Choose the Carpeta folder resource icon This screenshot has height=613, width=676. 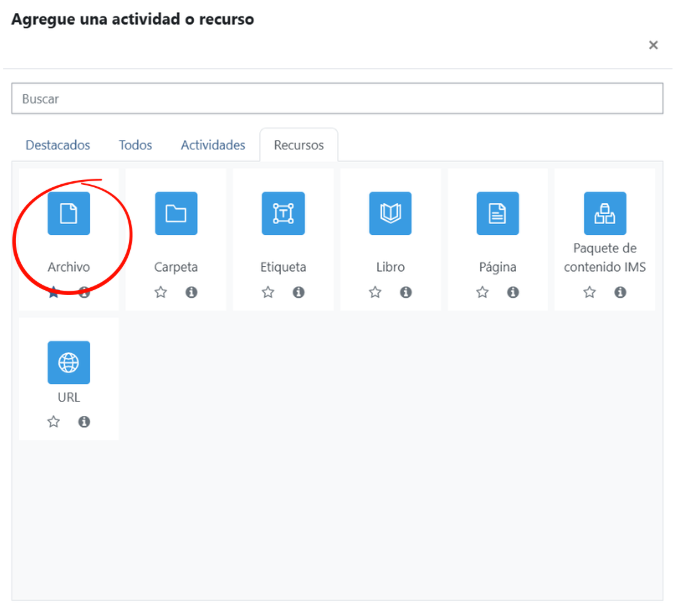176,213
